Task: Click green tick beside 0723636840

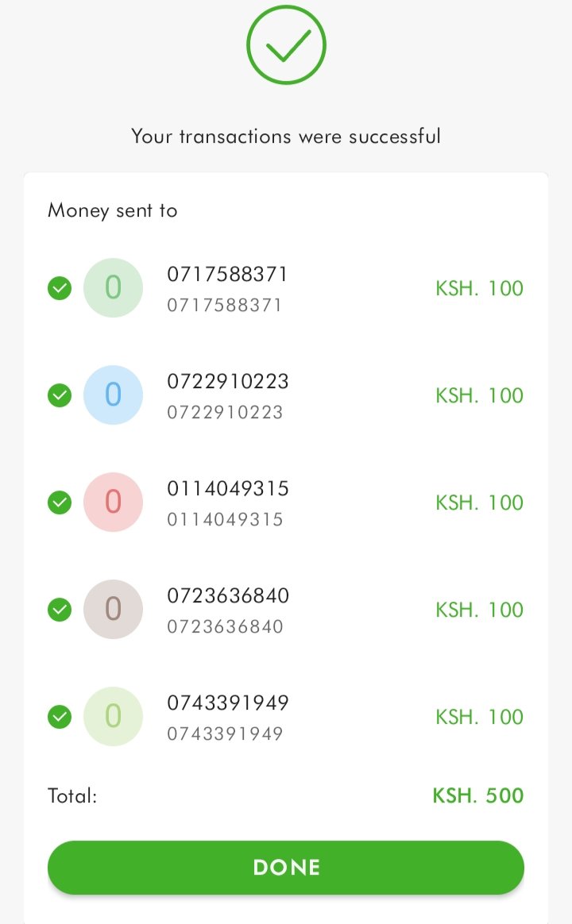Action: 60,610
